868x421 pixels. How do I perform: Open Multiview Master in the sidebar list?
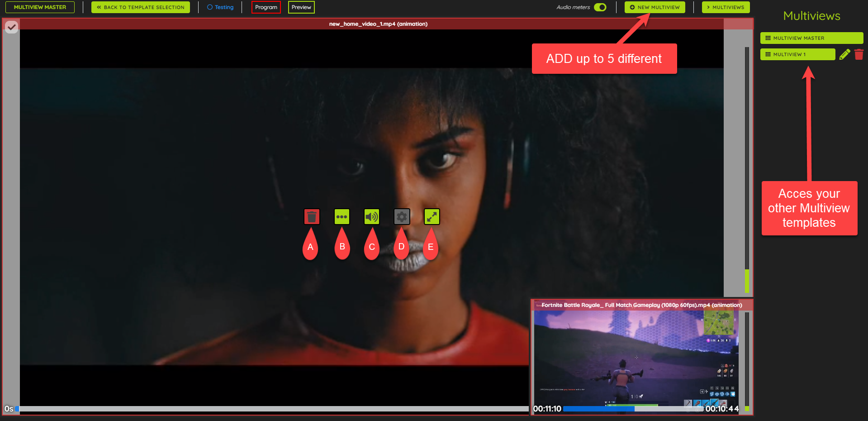tap(811, 38)
